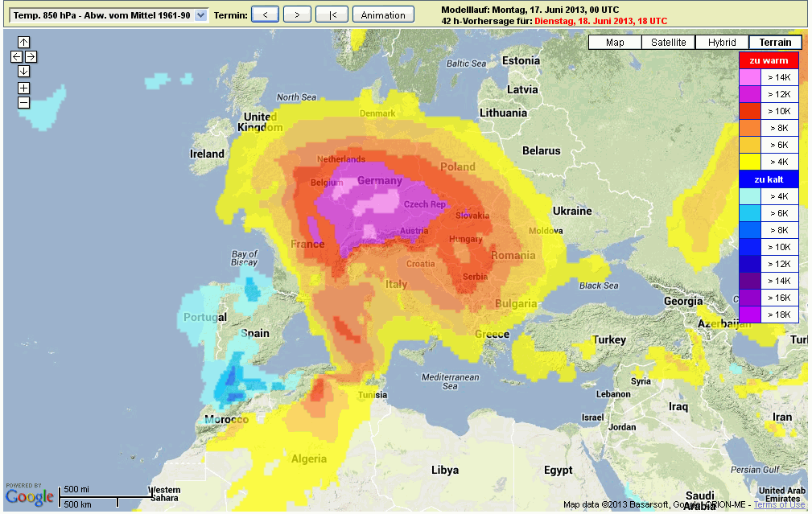Viewport: 812px width, 514px height.
Task: Pan the map up with the arrow
Action: click(x=24, y=42)
